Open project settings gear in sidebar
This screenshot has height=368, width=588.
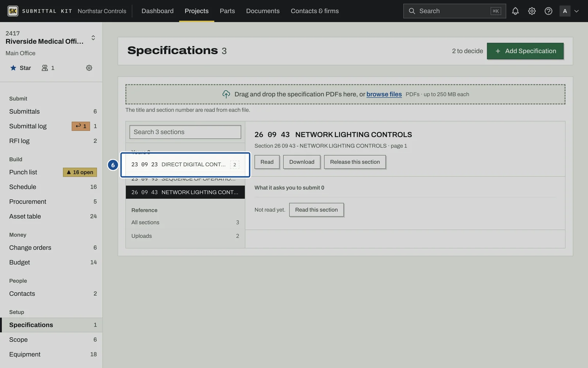[89, 68]
